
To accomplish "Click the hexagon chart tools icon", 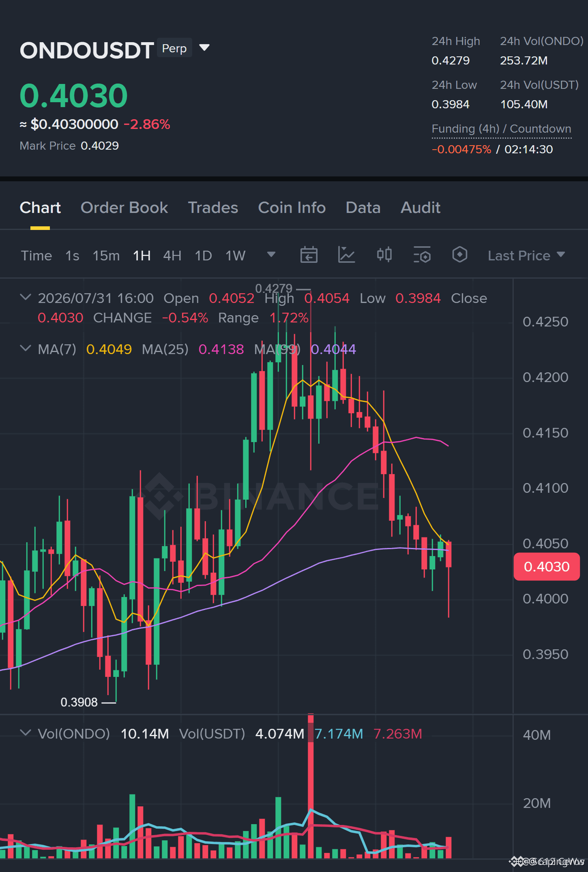I will coord(460,255).
